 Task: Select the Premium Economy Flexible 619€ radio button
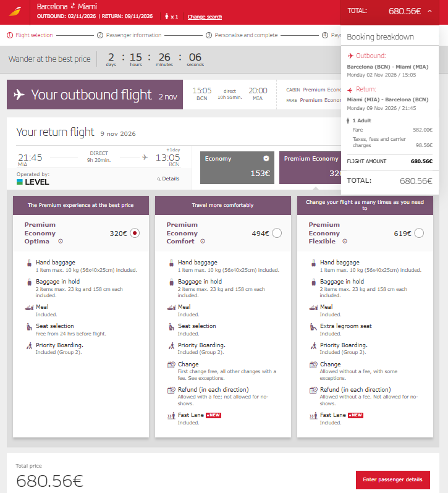(419, 233)
